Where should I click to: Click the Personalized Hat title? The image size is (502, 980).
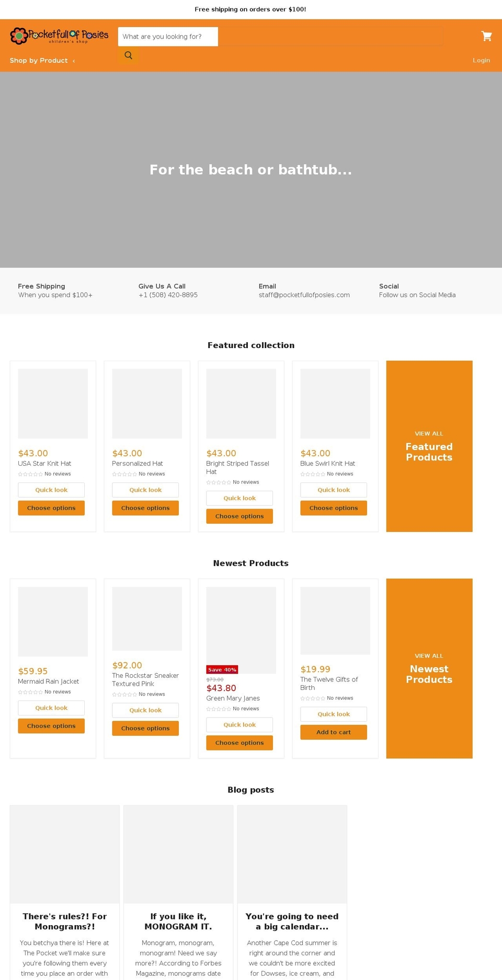click(138, 464)
